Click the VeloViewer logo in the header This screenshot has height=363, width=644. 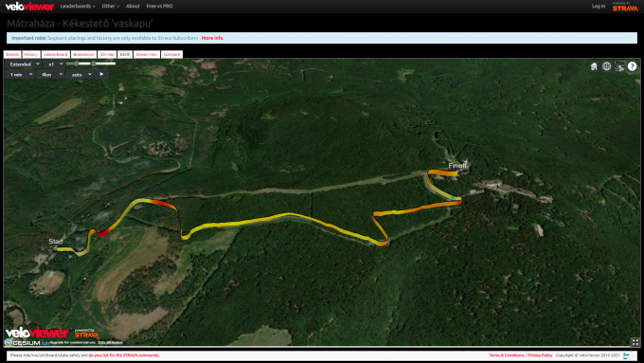click(29, 7)
